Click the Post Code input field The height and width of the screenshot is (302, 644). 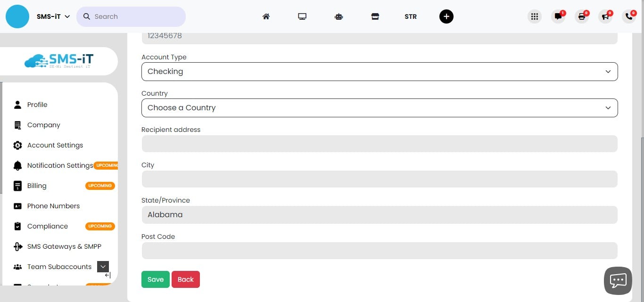pos(379,251)
